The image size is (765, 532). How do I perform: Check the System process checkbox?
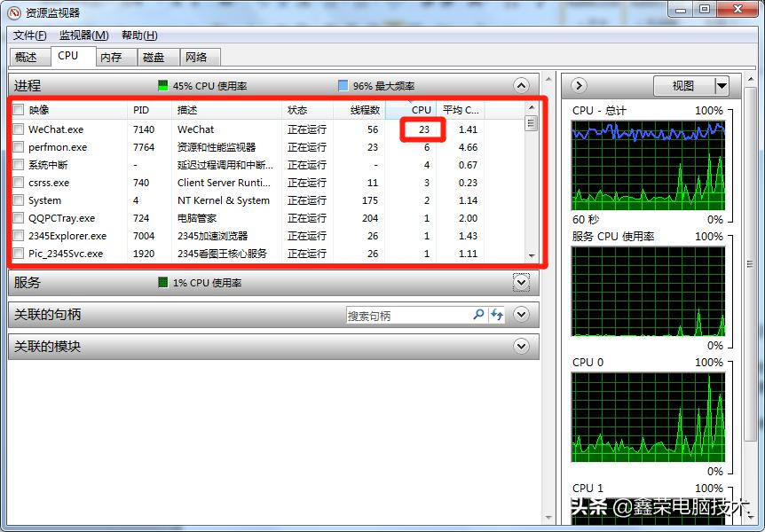click(x=19, y=199)
